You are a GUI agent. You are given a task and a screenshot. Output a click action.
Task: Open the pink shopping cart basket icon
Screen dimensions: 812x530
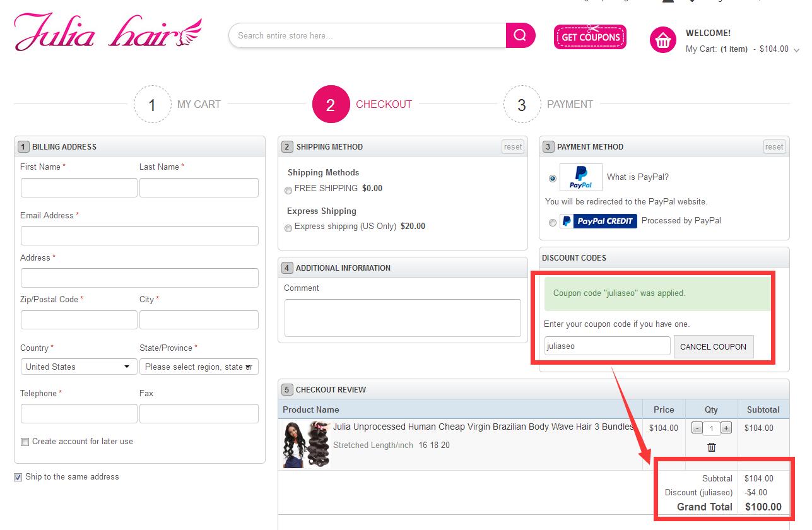[663, 40]
